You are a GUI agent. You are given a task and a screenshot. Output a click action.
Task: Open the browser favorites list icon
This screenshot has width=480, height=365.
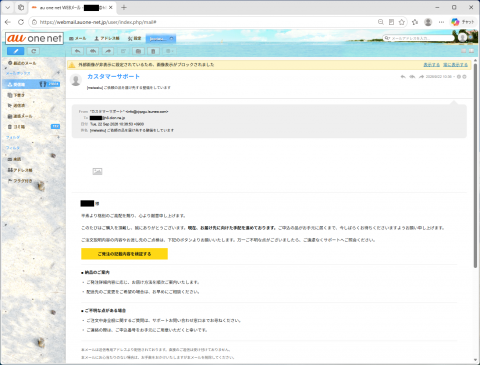415,22
